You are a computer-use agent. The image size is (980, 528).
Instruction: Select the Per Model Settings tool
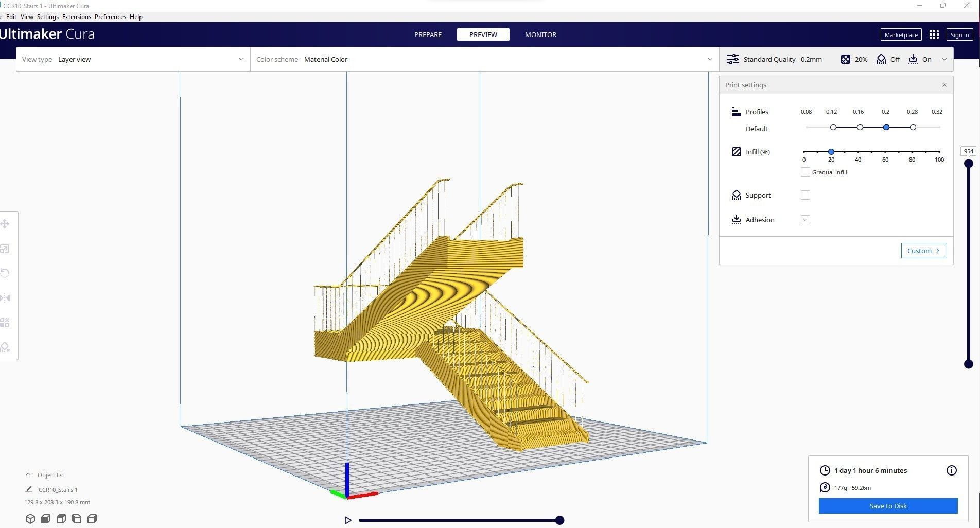[x=5, y=323]
